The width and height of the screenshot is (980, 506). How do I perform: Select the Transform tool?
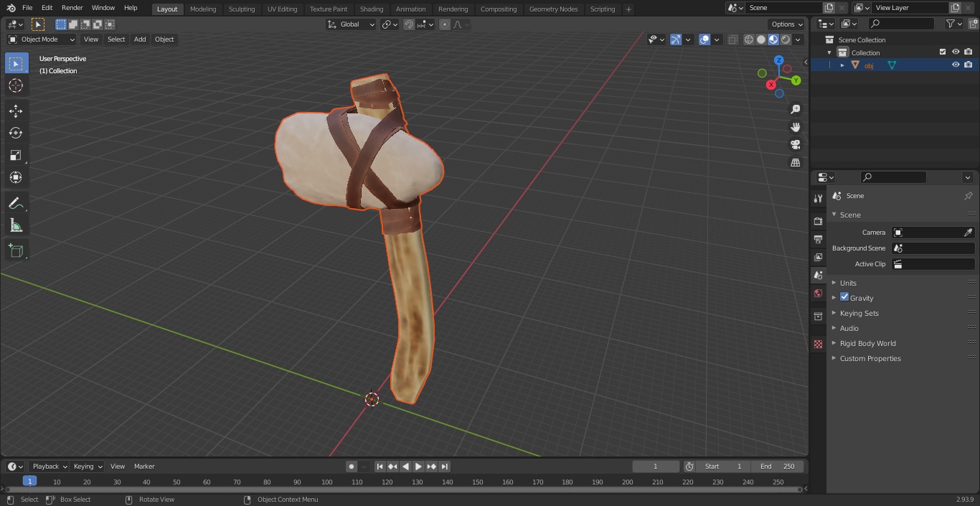click(x=16, y=177)
